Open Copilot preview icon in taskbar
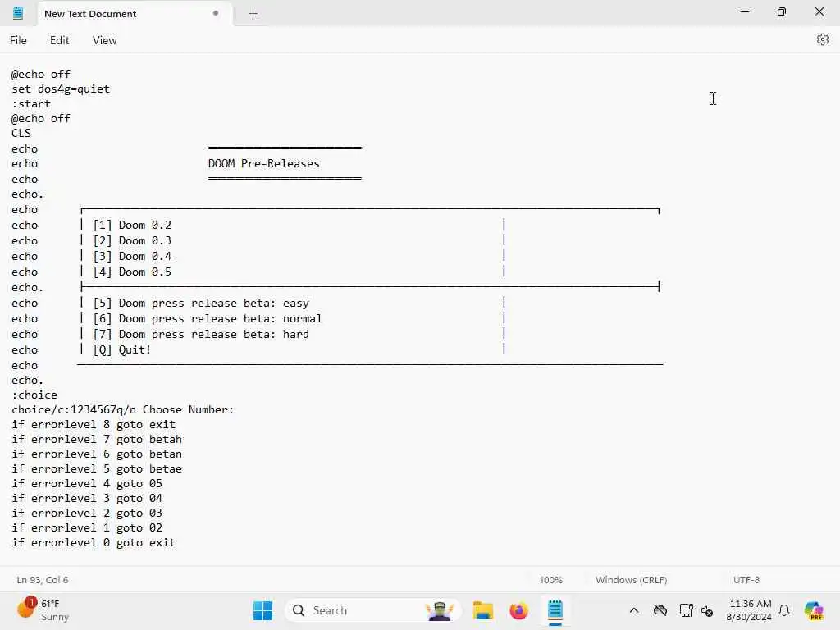 tap(814, 610)
